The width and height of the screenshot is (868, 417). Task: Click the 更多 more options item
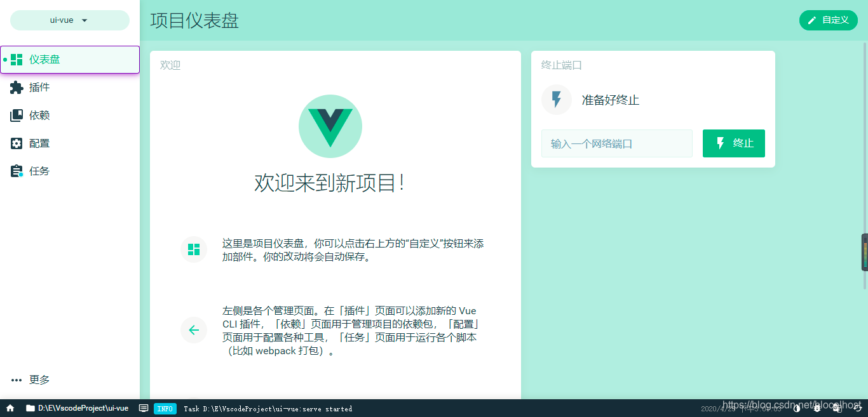70,380
